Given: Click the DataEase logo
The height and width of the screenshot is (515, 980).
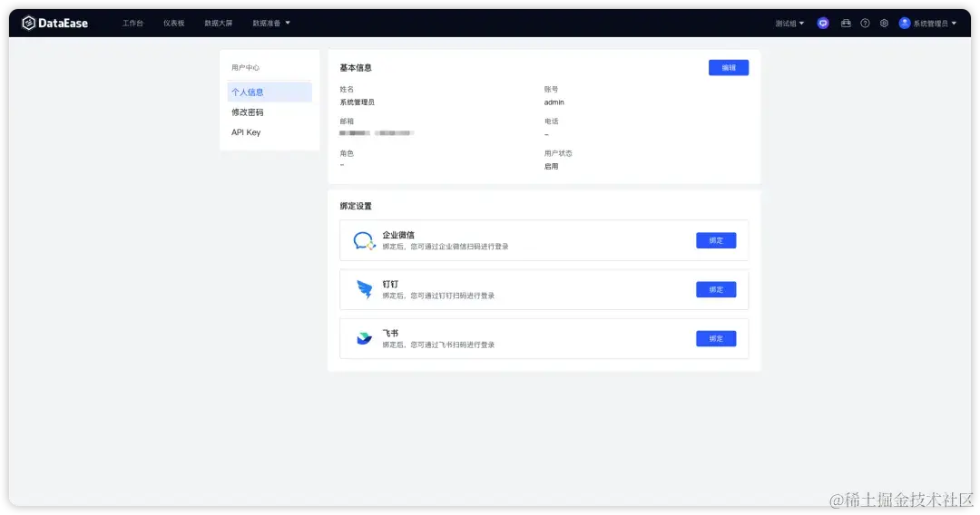Looking at the screenshot, I should [x=55, y=23].
